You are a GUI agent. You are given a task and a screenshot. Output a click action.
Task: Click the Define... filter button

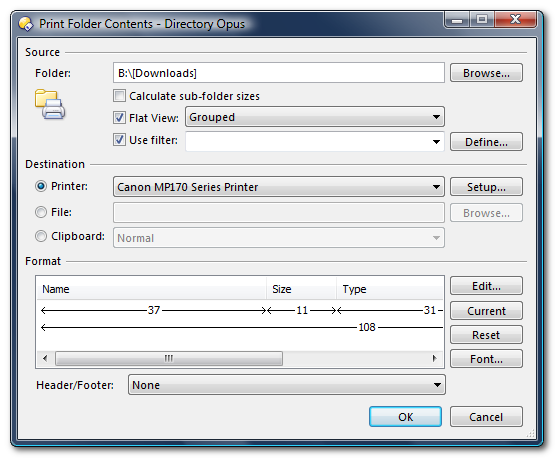[x=486, y=142]
